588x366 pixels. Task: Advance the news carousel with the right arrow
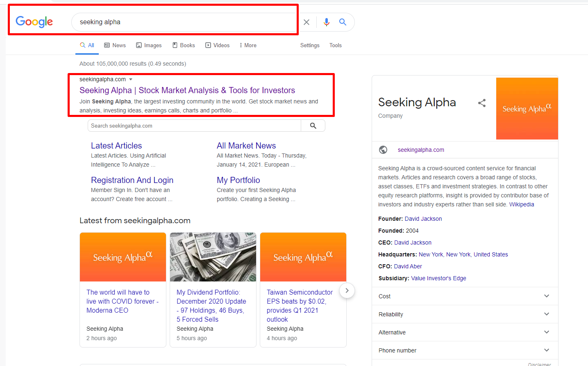[x=347, y=291]
